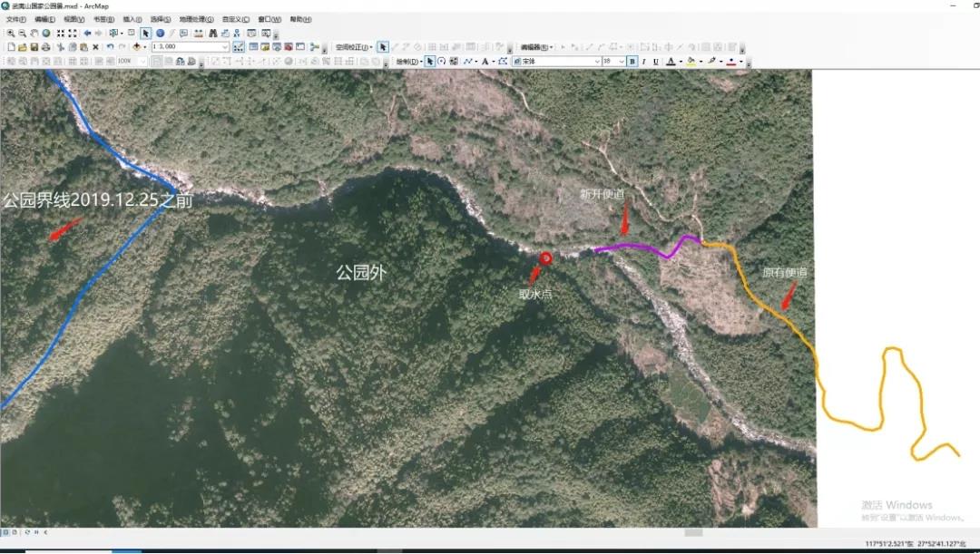The width and height of the screenshot is (980, 554).
Task: Click the Full Extent globe icon
Action: 46,34
